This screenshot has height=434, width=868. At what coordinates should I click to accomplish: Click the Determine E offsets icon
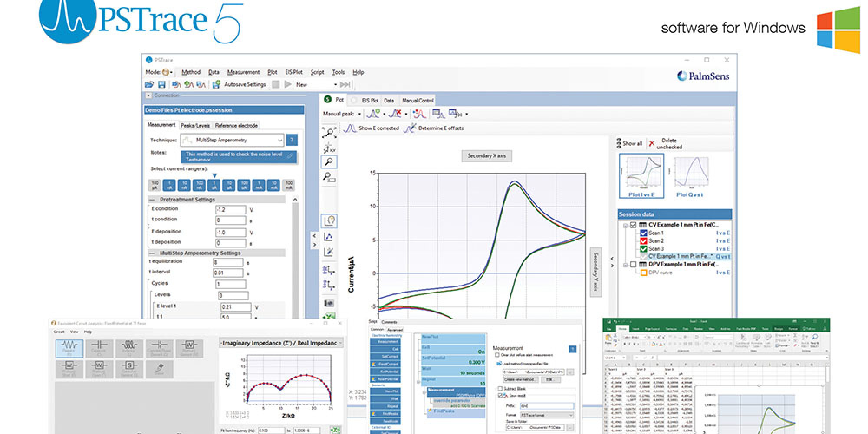pyautogui.click(x=409, y=128)
